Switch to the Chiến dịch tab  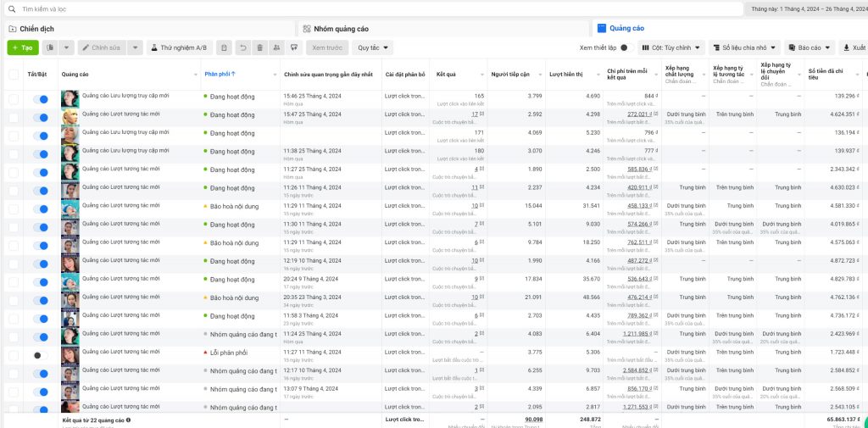149,29
